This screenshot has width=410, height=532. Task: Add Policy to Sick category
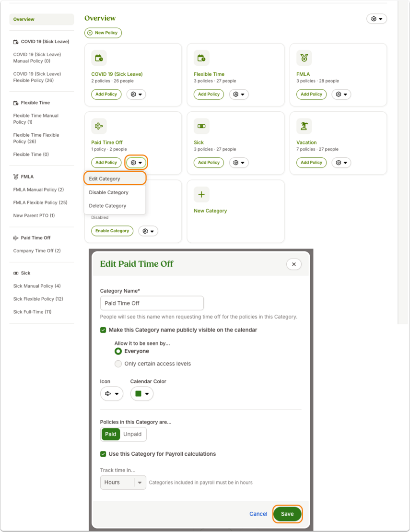209,163
